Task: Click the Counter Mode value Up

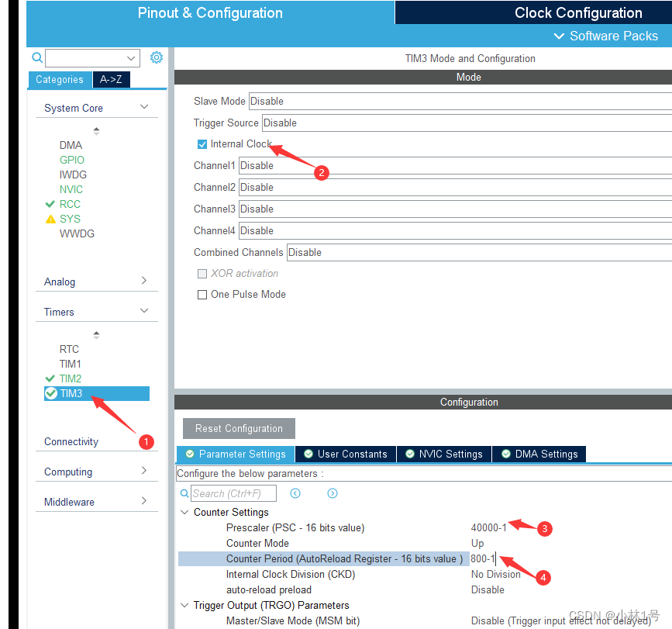Action: (477, 543)
